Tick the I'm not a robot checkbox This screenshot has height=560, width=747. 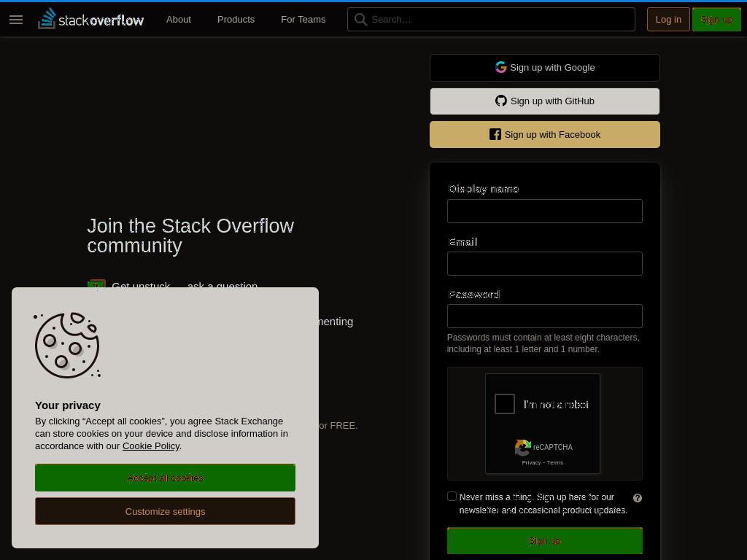[x=505, y=404]
